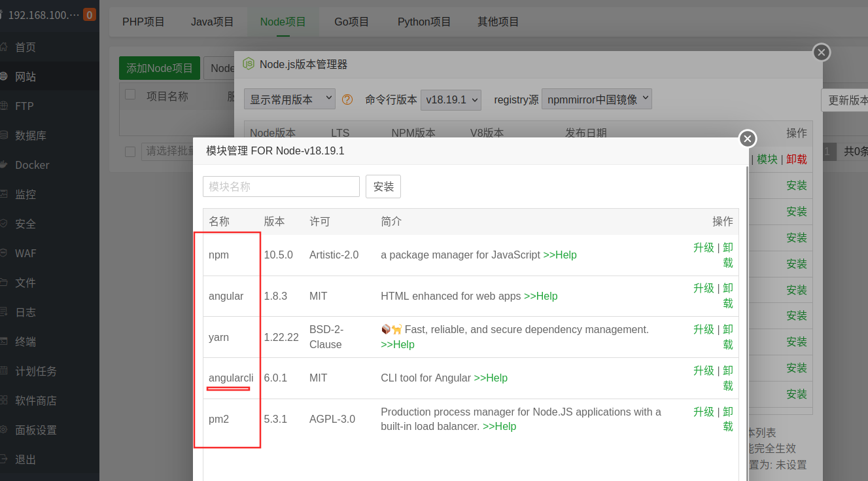Switch to the PHP项目 tab
868x481 pixels.
[143, 22]
